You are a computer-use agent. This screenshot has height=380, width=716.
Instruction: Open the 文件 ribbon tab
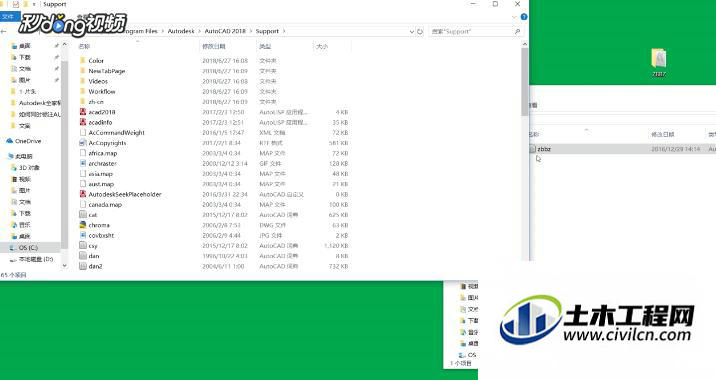tap(9, 17)
